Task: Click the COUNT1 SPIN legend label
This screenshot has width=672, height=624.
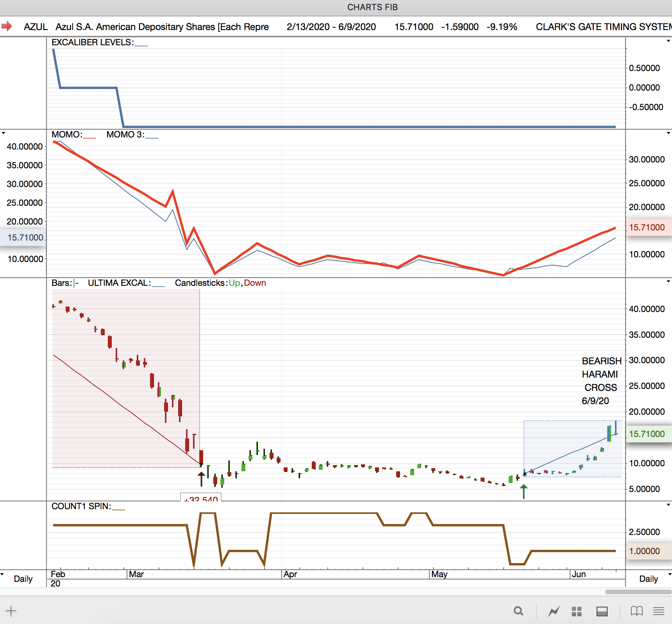Action: click(81, 506)
